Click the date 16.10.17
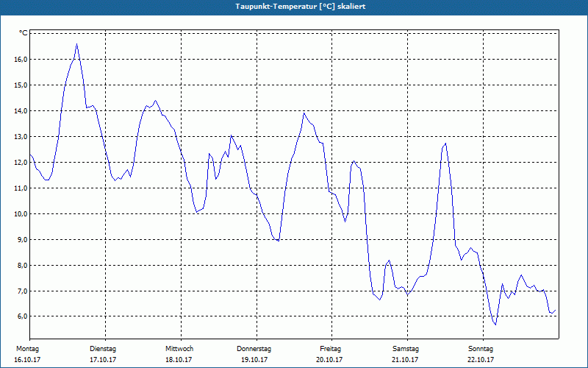Viewport: 588px width, 368px height. [x=27, y=360]
